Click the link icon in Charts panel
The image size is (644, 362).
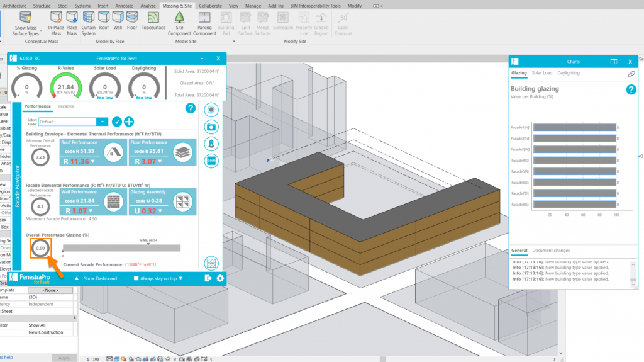[x=631, y=74]
